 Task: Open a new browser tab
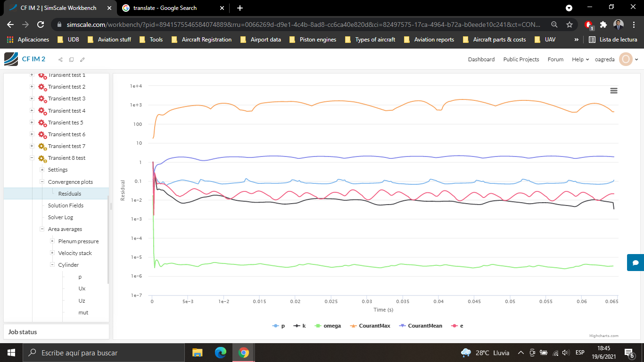240,8
